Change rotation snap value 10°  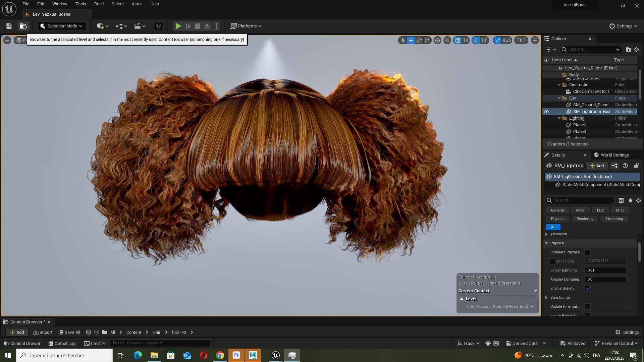tap(485, 40)
